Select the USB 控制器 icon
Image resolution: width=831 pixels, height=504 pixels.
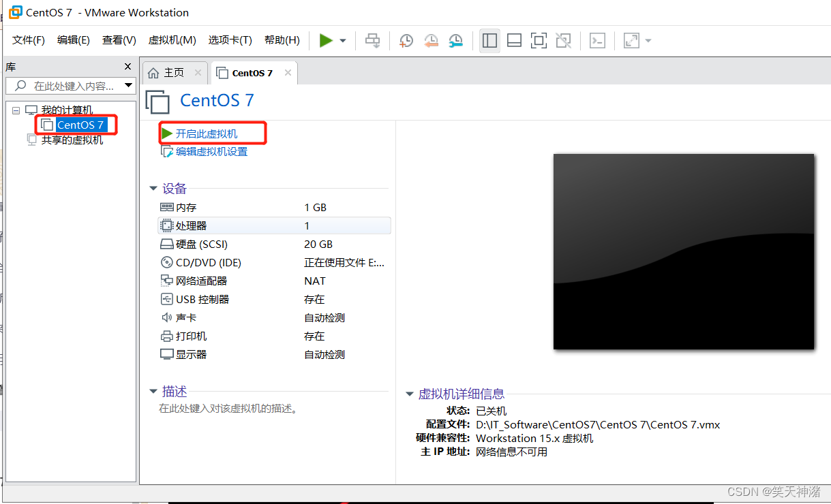167,299
